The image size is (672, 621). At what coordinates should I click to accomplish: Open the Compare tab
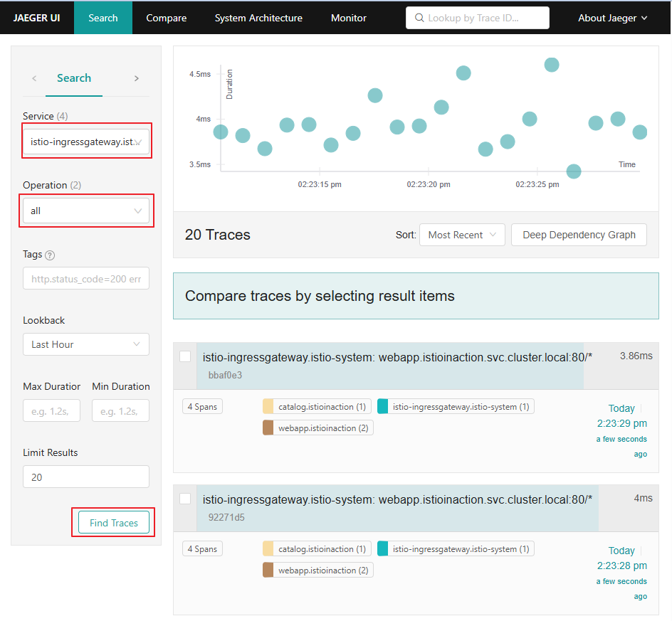(x=167, y=18)
